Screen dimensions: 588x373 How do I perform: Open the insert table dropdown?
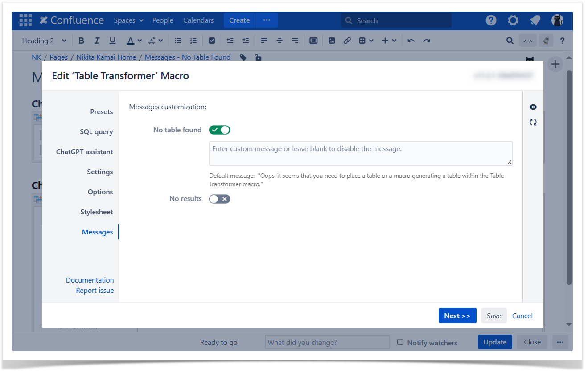click(366, 41)
